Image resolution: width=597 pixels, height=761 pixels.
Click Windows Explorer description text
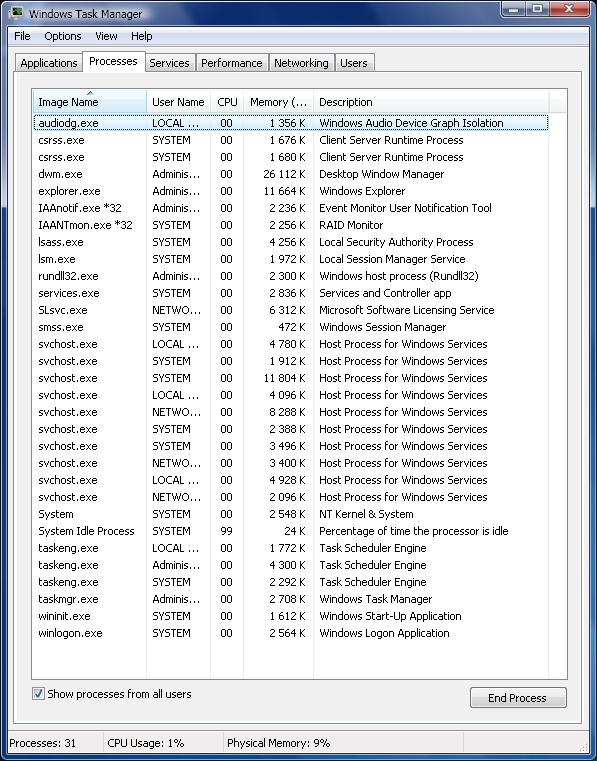[362, 191]
